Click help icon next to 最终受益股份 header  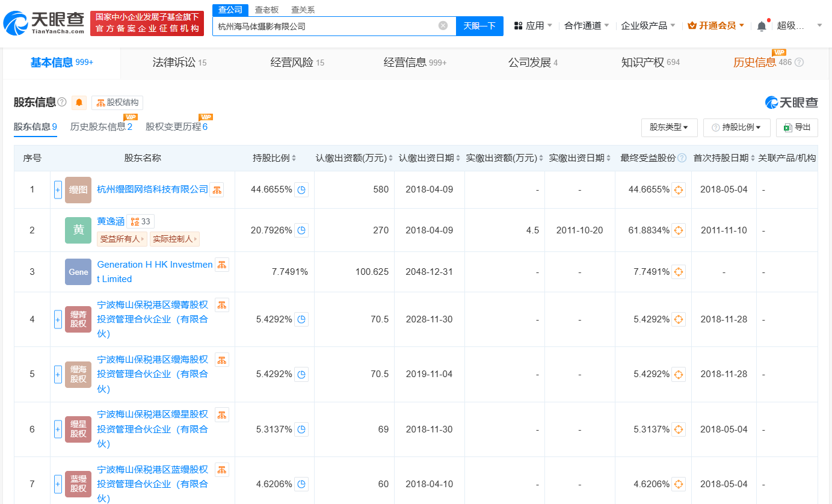coord(682,158)
